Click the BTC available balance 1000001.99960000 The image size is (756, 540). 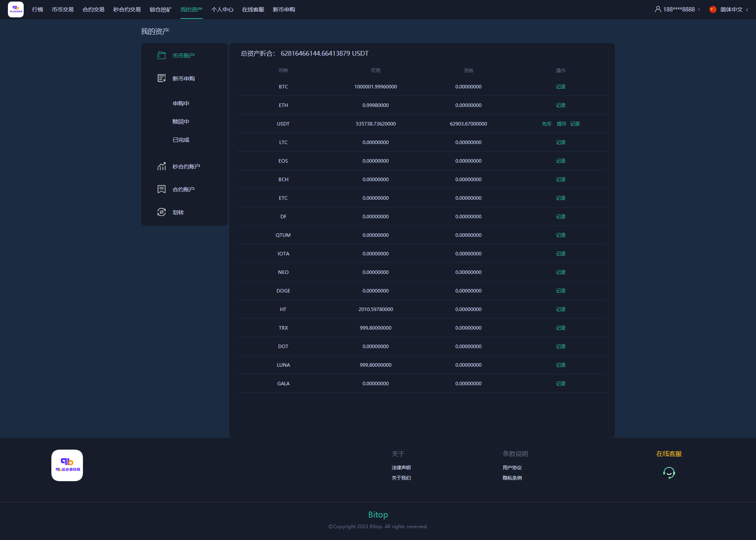376,87
